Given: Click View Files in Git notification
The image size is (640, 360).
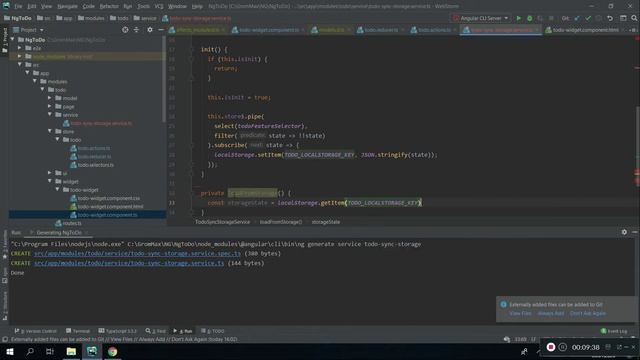Looking at the screenshot, I should click(x=520, y=313).
